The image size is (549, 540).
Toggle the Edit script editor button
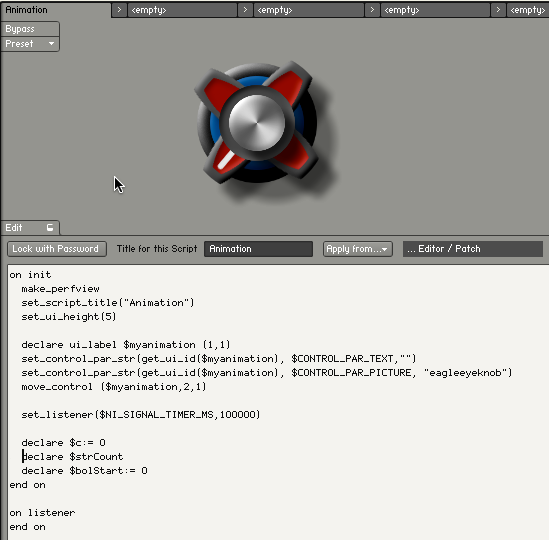[30, 228]
